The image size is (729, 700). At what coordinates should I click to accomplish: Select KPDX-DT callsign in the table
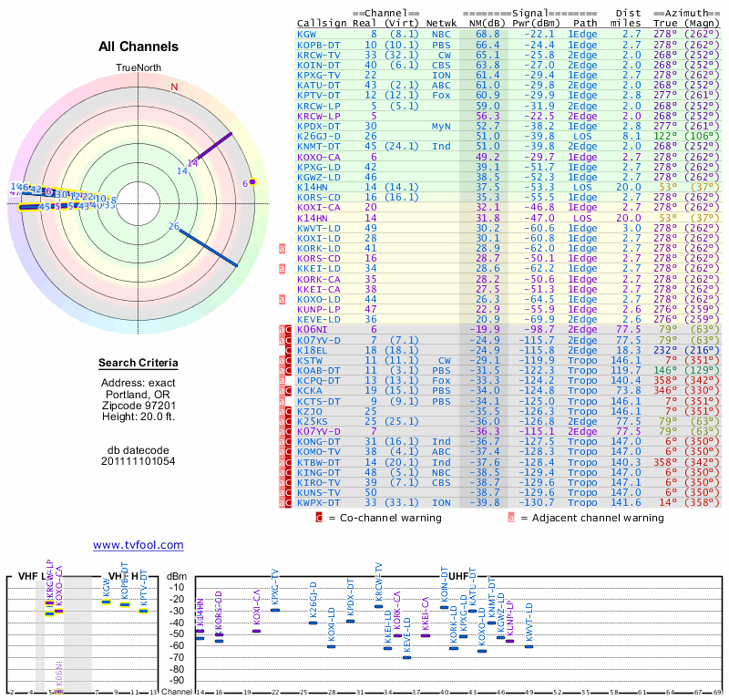pos(319,126)
